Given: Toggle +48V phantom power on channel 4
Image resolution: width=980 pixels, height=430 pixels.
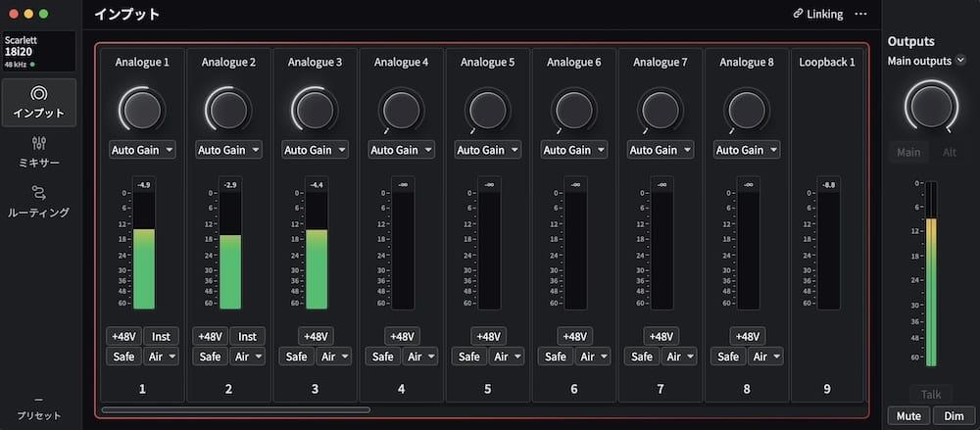Looking at the screenshot, I should (x=401, y=336).
